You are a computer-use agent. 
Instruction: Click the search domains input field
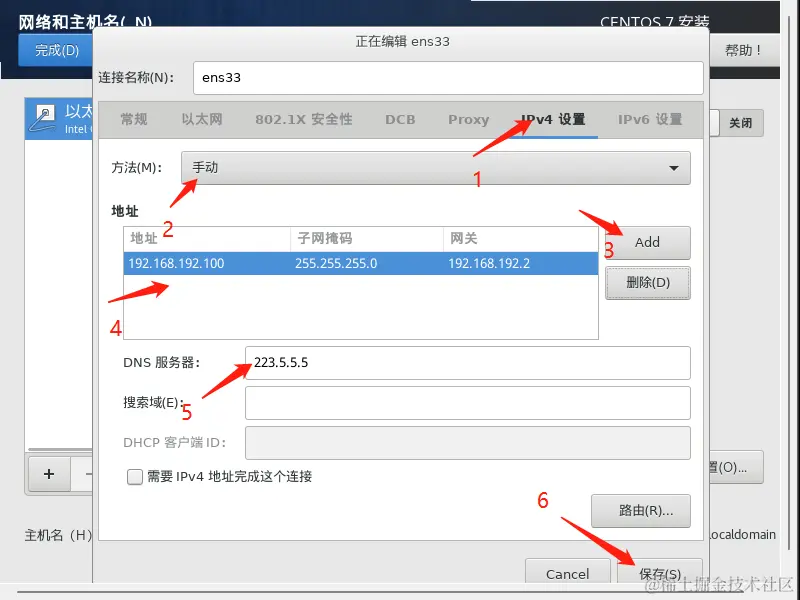tap(467, 403)
